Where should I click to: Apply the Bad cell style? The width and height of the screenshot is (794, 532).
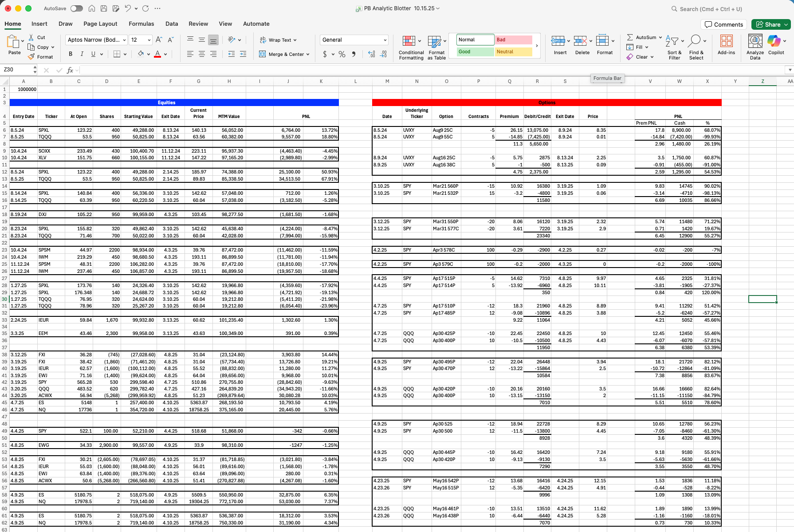(514, 40)
